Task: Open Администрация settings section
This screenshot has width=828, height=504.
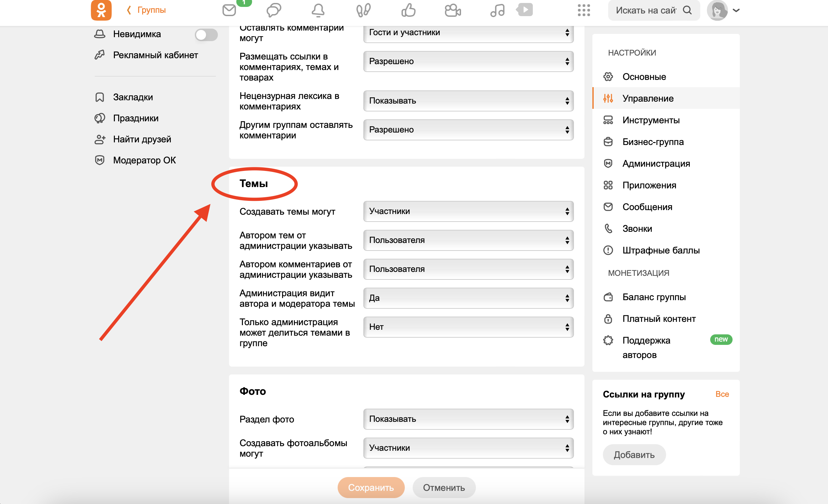Action: (656, 163)
